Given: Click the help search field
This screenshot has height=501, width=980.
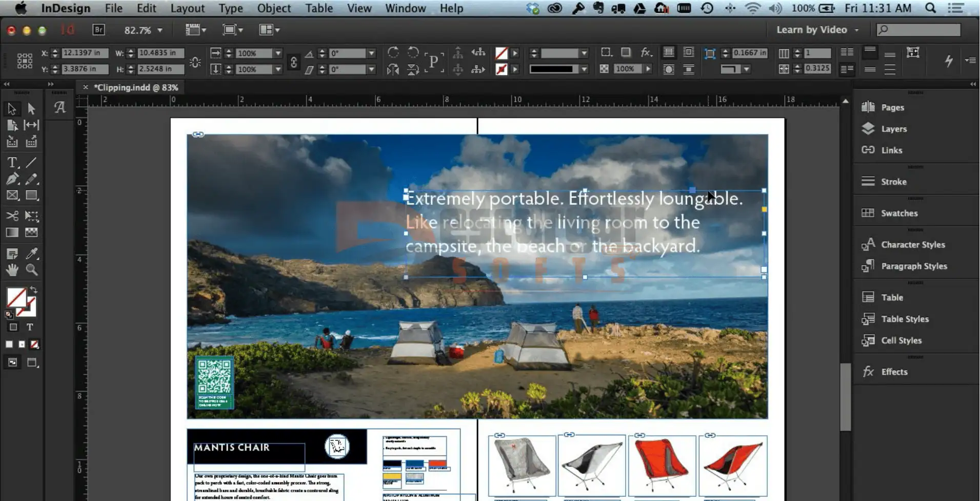Looking at the screenshot, I should coord(918,30).
